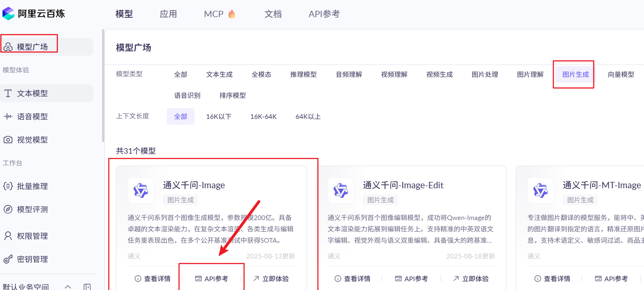Click the 通义千问-Image-Edit card title
644x290 pixels.
coord(403,185)
